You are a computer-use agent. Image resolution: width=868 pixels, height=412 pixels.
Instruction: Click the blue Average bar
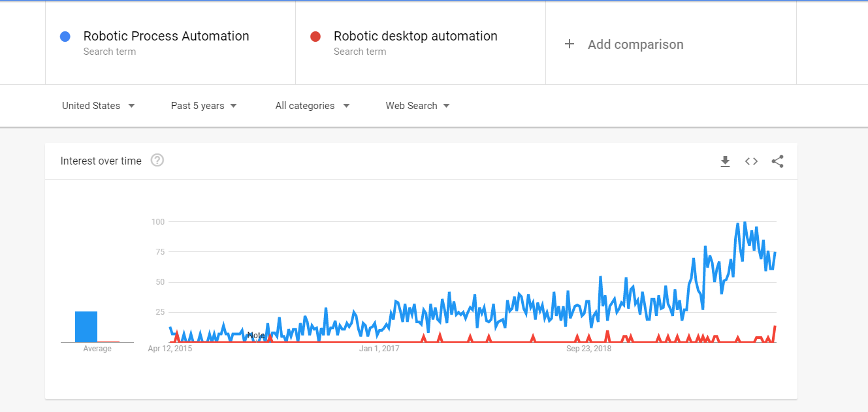86,326
